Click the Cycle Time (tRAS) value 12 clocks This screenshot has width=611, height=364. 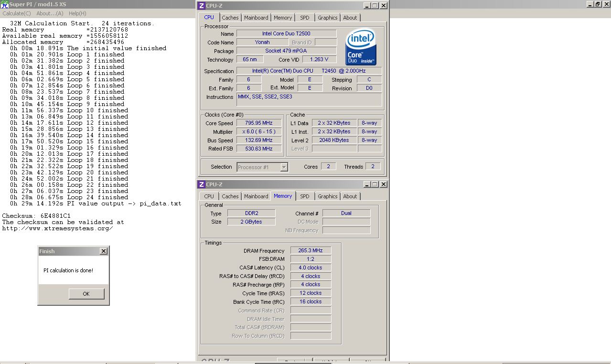[x=311, y=293]
